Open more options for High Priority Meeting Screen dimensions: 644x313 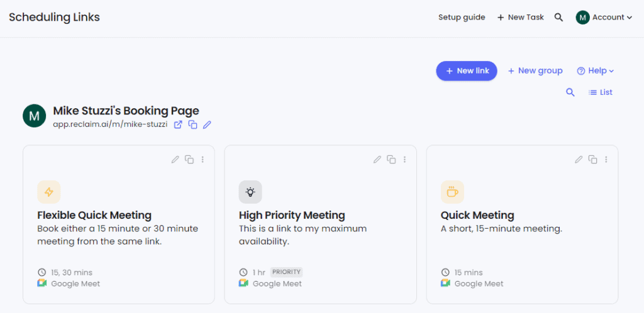pos(404,160)
